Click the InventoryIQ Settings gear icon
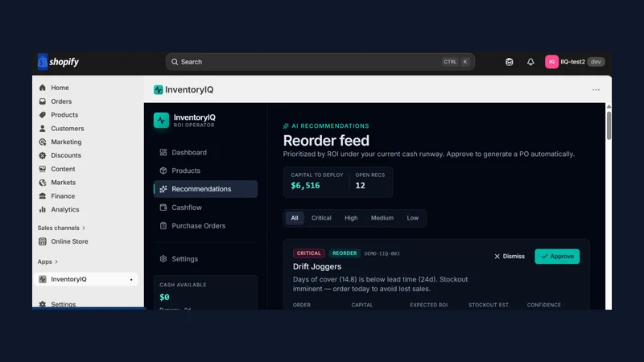 click(x=163, y=259)
